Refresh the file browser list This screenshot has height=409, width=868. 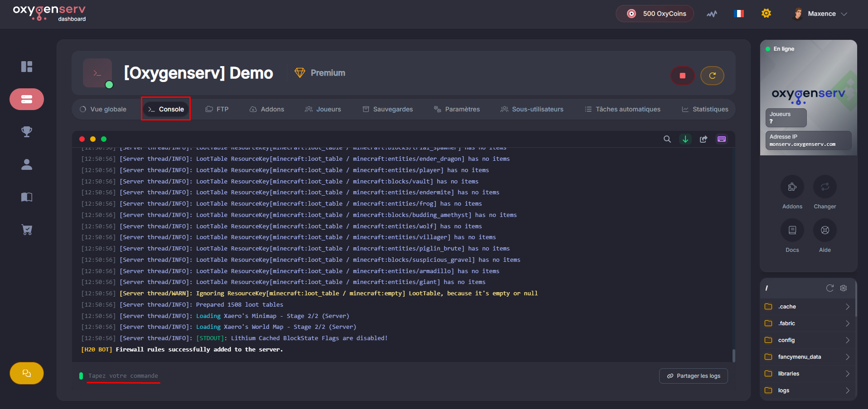(829, 288)
